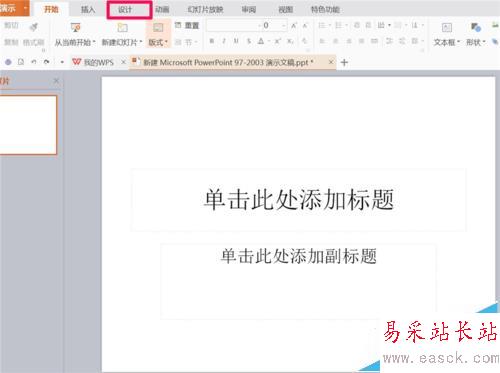The height and width of the screenshot is (373, 500).
Task: Toggle subscript formatting
Action: pos(291,41)
